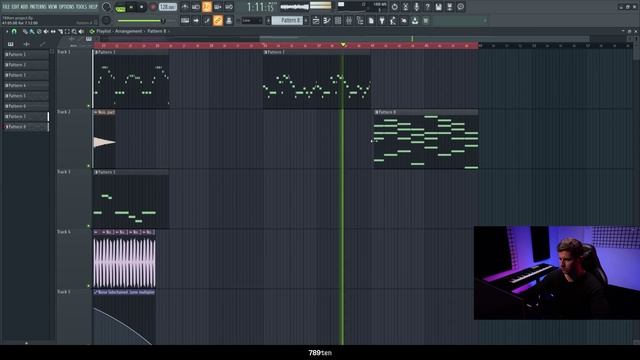Screen dimensions: 640x360
Task: Click the undo history circular arrow icon
Action: [394, 7]
